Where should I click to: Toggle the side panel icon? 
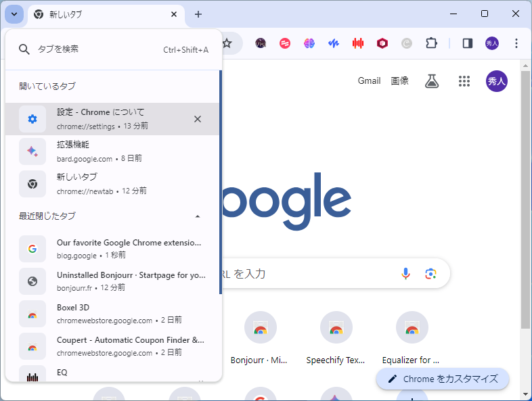(468, 43)
